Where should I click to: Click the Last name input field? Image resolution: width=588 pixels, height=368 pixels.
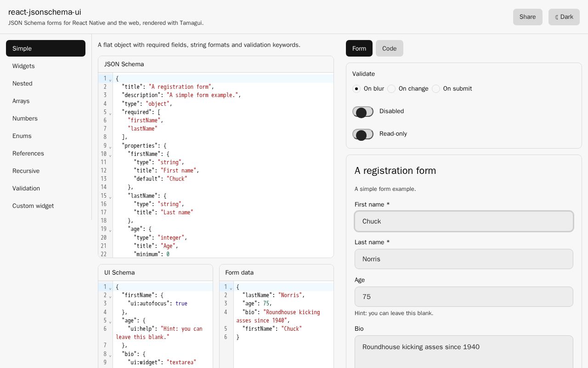tap(464, 259)
